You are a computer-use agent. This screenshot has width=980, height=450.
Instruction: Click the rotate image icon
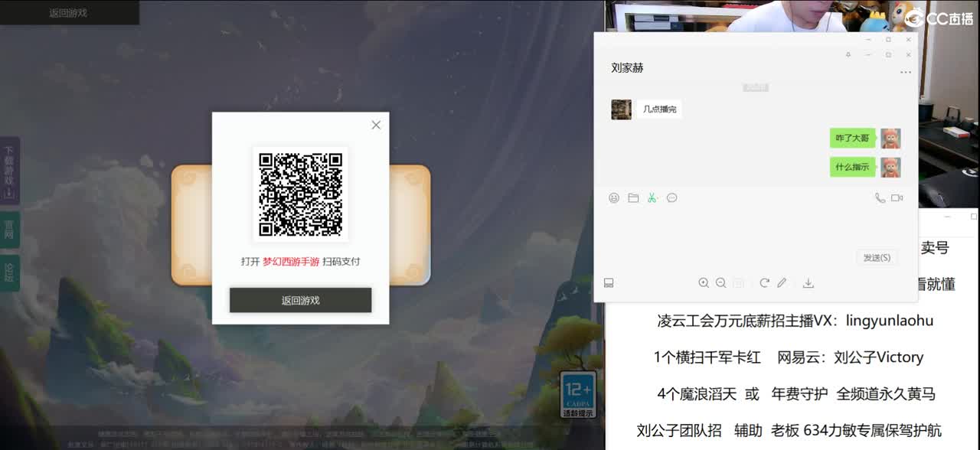[x=764, y=283]
